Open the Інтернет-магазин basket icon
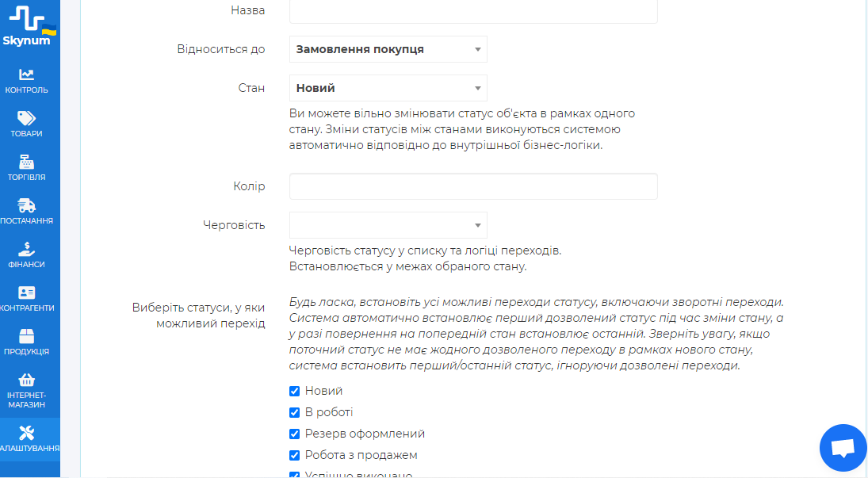The image size is (868, 478). tap(27, 380)
